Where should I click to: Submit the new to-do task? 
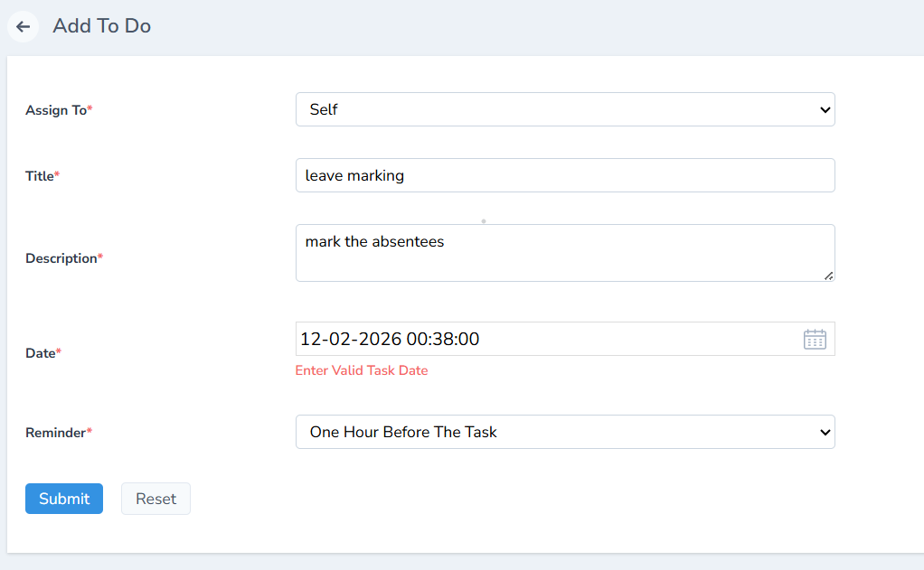click(63, 498)
